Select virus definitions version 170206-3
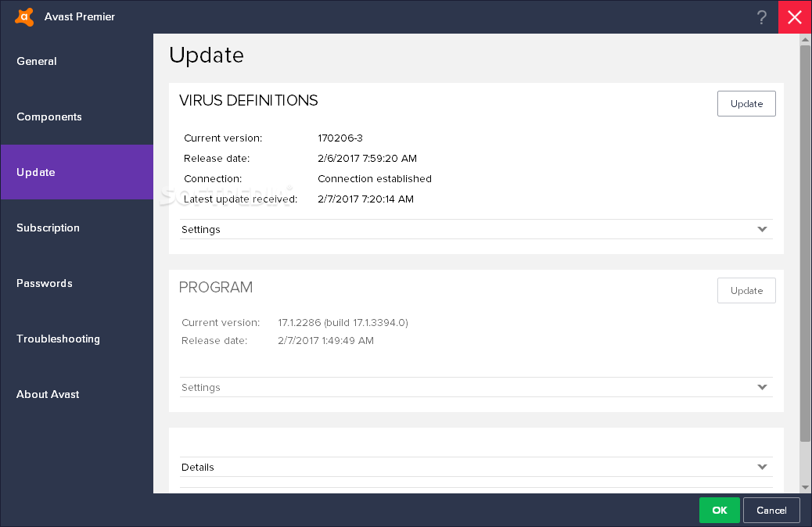 pos(340,138)
